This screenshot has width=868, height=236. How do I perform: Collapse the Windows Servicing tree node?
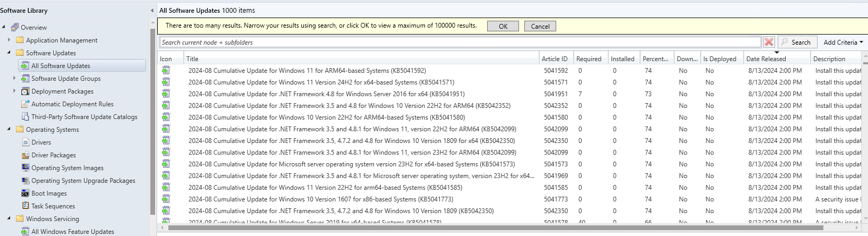[x=9, y=218]
